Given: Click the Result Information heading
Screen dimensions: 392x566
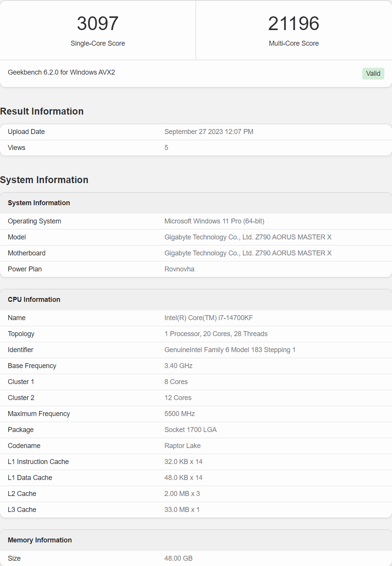Looking at the screenshot, I should (42, 111).
